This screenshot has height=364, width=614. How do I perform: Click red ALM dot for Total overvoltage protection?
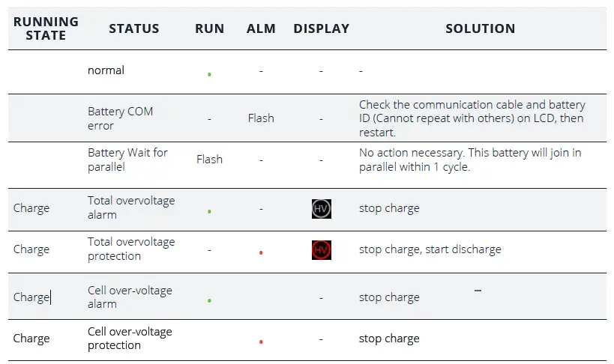(x=261, y=253)
